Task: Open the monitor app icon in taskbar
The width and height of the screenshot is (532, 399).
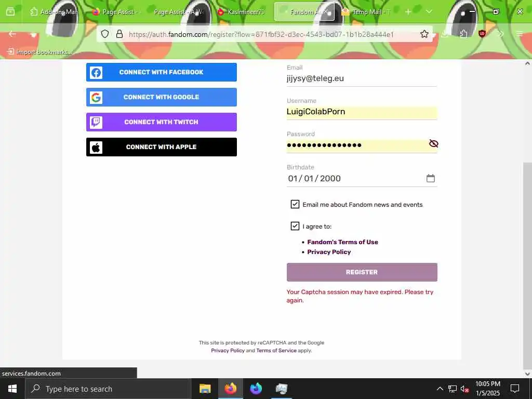Action: click(x=281, y=389)
